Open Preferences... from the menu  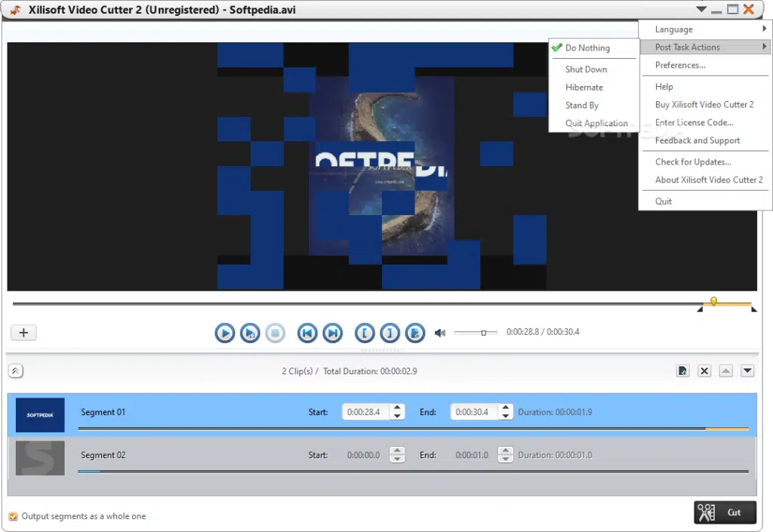(x=706, y=65)
